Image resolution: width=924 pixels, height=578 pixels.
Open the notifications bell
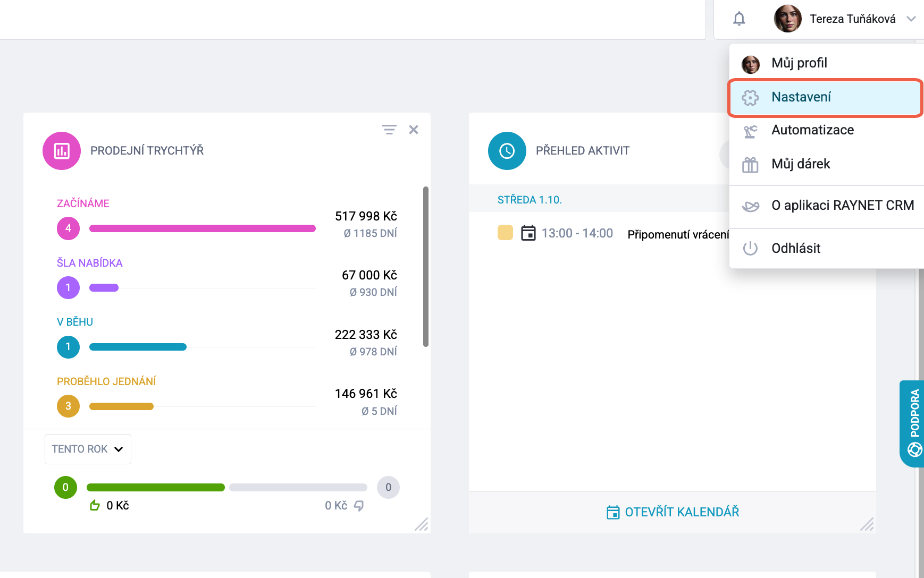739,19
